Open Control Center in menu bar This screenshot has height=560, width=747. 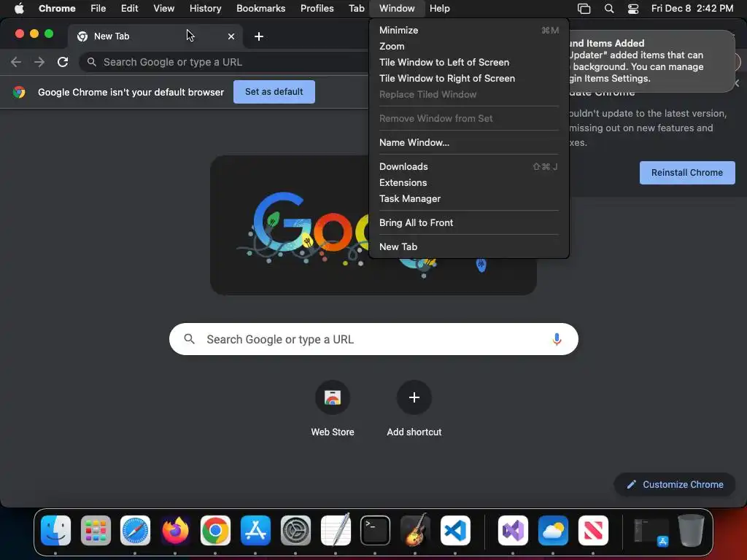click(x=632, y=9)
